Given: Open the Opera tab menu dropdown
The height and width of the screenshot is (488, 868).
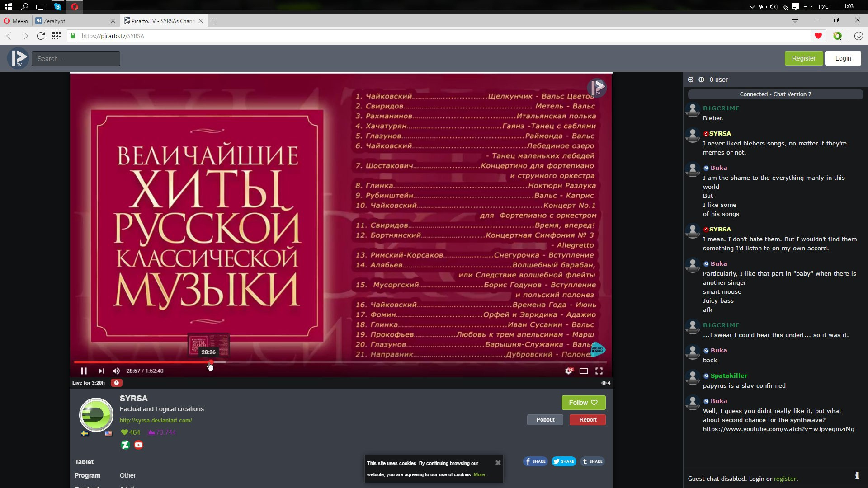Looking at the screenshot, I should click(795, 20).
